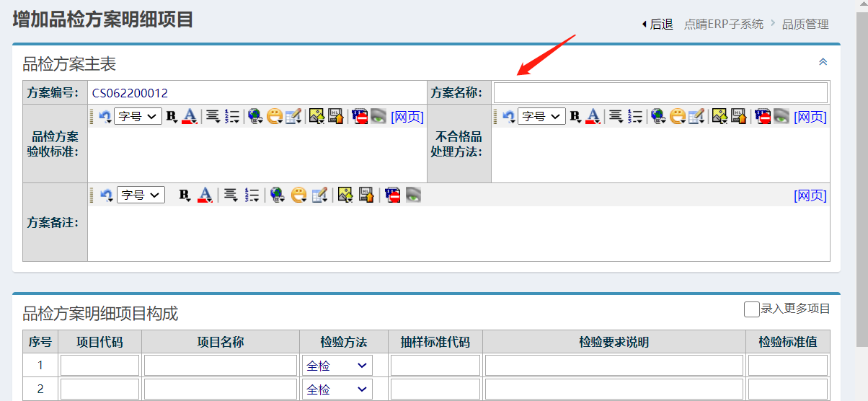Click insert image icon in 品检方案验收标准 editor
The width and height of the screenshot is (868, 401).
316,116
